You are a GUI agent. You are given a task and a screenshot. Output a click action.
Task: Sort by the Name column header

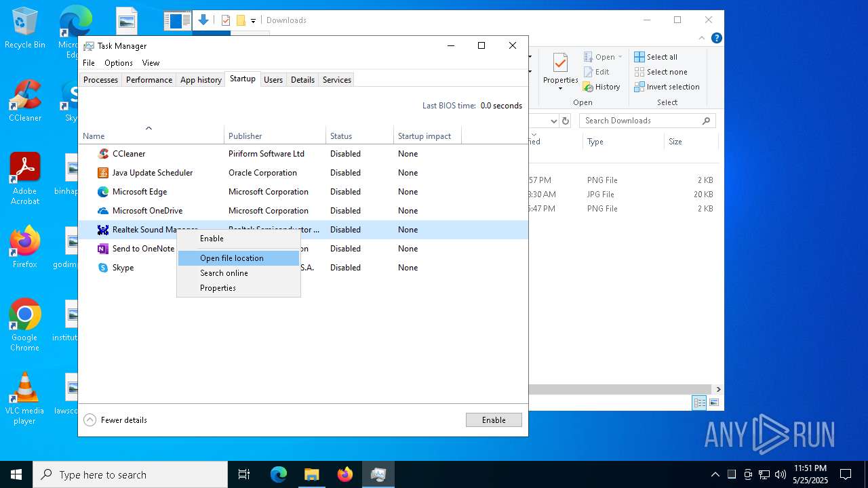[151, 136]
